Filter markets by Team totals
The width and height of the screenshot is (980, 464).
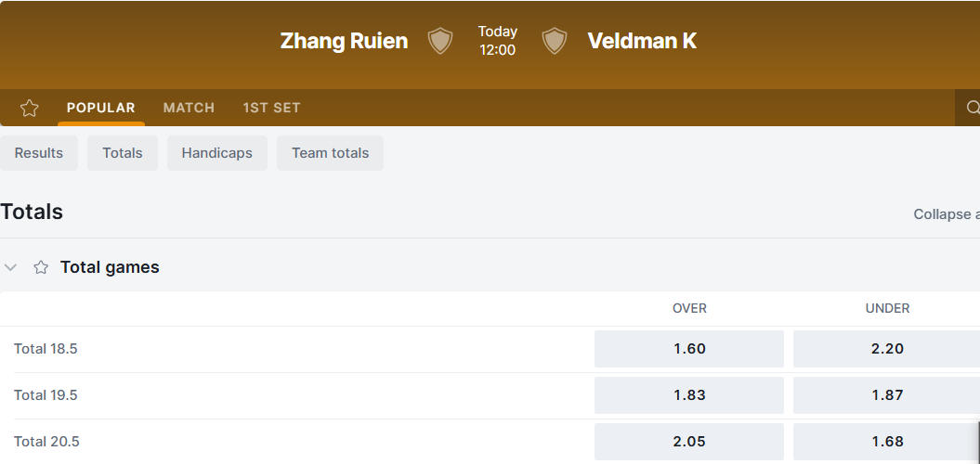click(330, 153)
